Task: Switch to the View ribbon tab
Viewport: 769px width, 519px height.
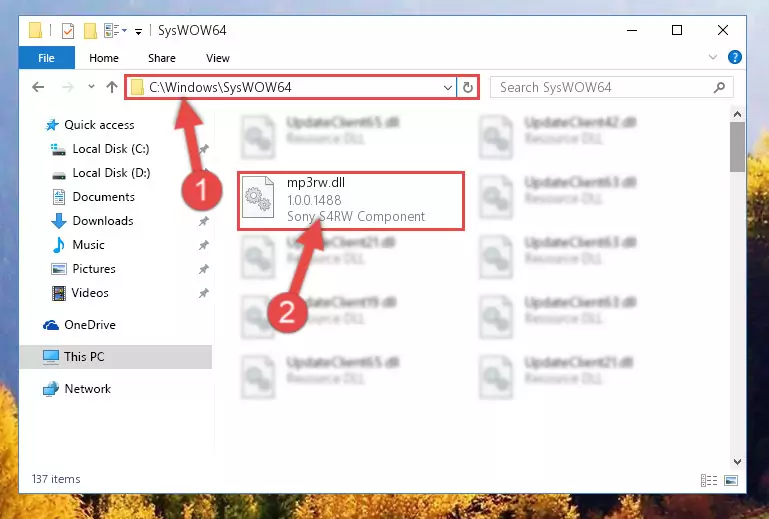Action: [x=218, y=58]
